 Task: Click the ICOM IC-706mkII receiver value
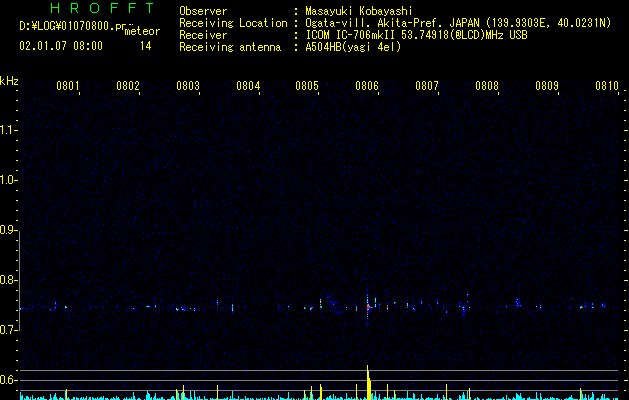[x=416, y=35]
